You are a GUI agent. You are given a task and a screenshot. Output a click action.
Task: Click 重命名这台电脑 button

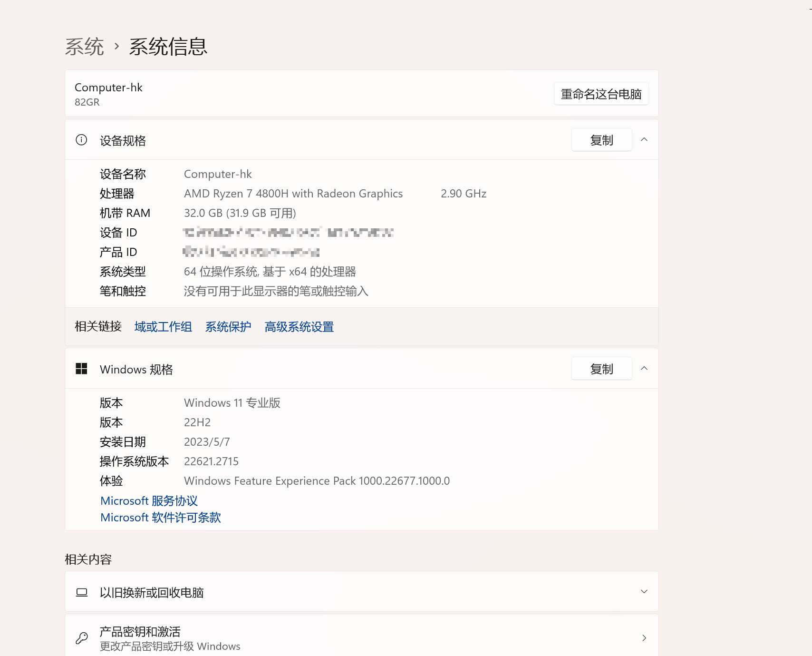pos(601,94)
